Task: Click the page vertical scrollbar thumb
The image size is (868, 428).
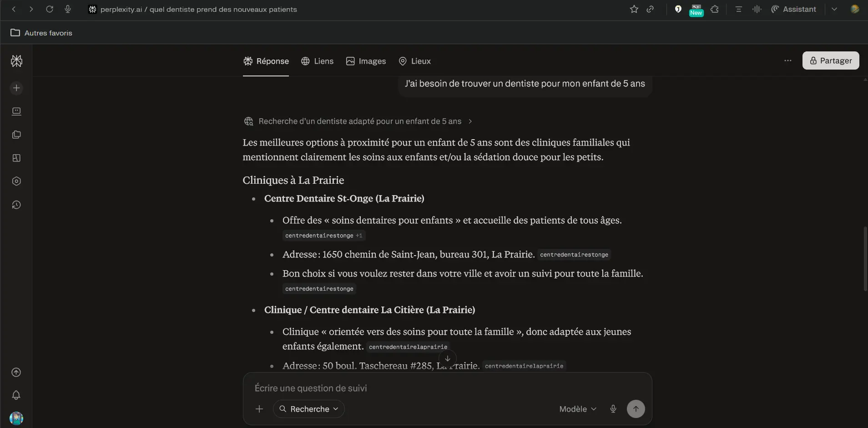Action: [x=865, y=258]
